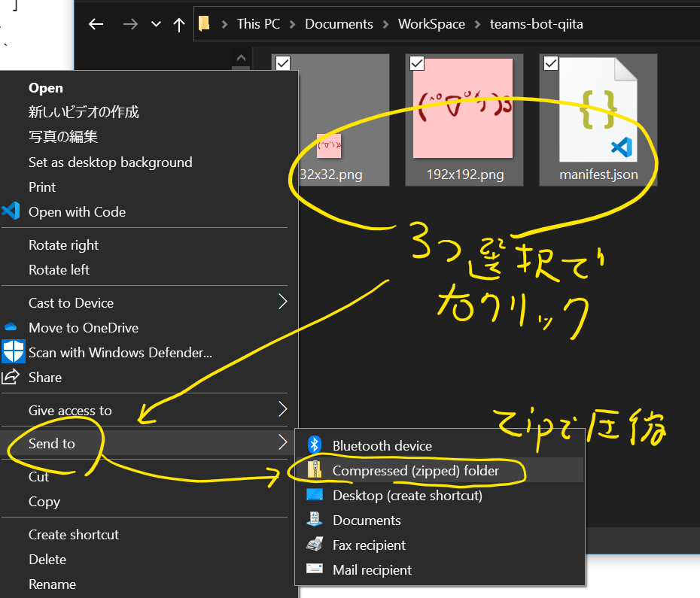The width and height of the screenshot is (700, 598).
Task: Expand Give access to submenu arrow
Action: 282,408
